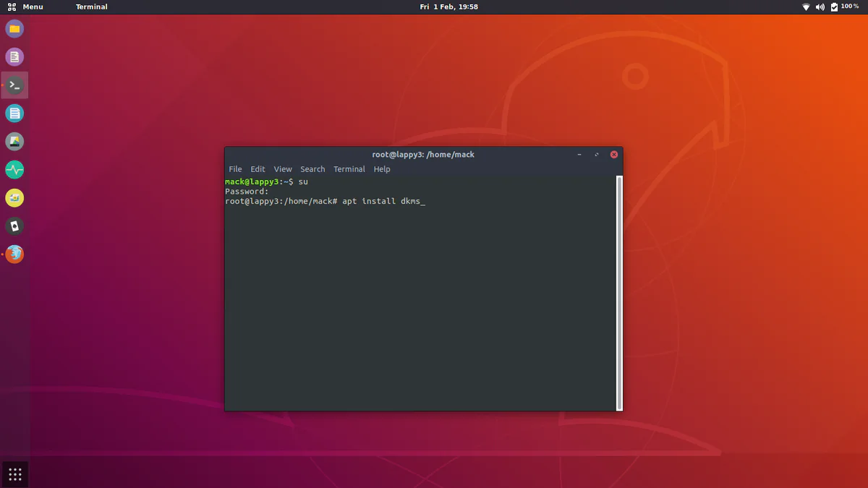This screenshot has width=868, height=488.
Task: Open the Help menu of the terminal
Action: 381,168
